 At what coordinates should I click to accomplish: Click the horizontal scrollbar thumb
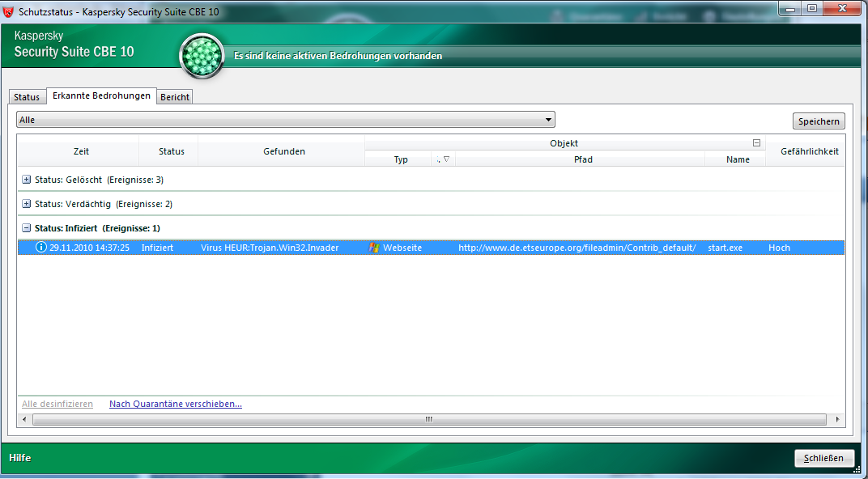[429, 419]
